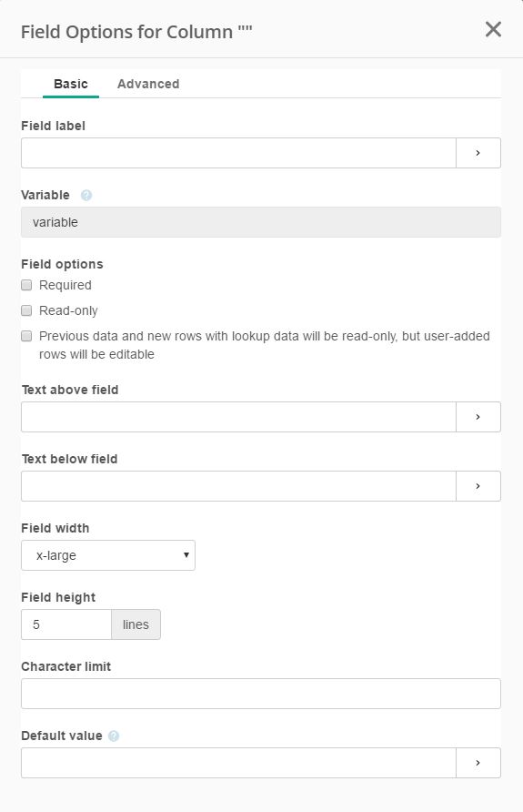Image resolution: width=523 pixels, height=812 pixels.
Task: Focus the Field height lines input
Action: coord(66,624)
